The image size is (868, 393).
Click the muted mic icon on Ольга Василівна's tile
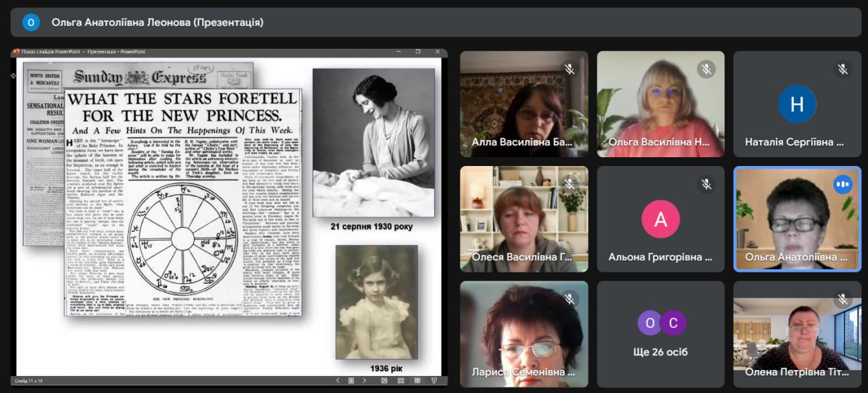pos(706,69)
